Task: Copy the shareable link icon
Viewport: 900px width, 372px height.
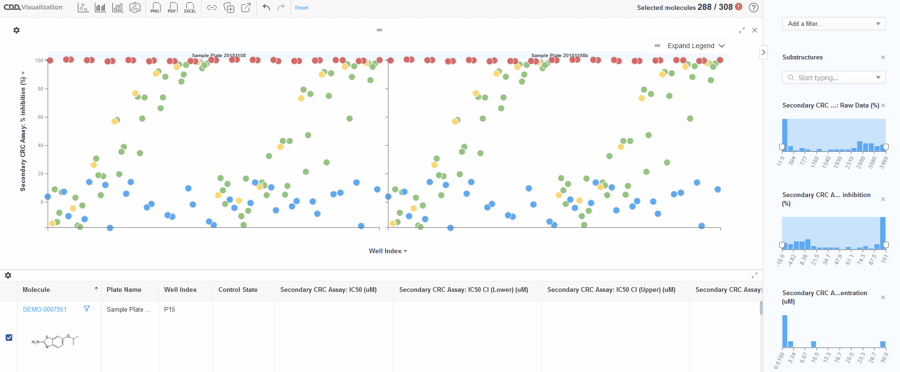Action: [x=212, y=7]
